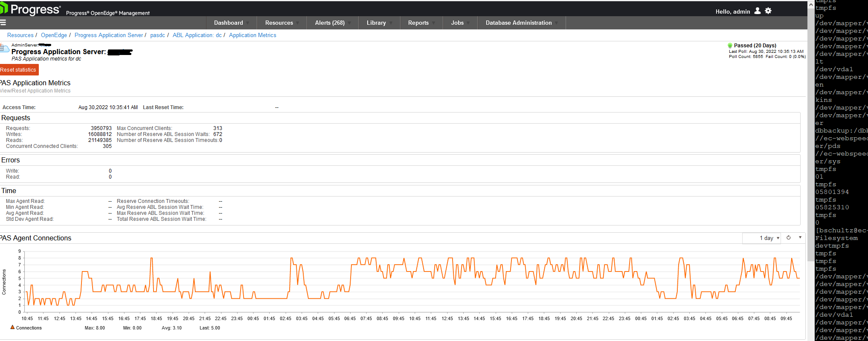Click the ABL Application: dc breadcrumb
The image size is (868, 341).
pyautogui.click(x=197, y=35)
